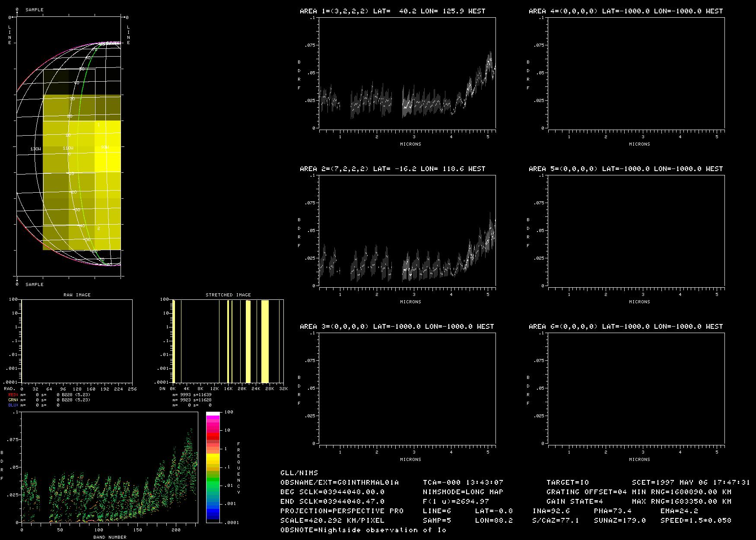Image resolution: width=756 pixels, height=540 pixels.
Task: Select the TARGET=IO label
Action: 568,483
